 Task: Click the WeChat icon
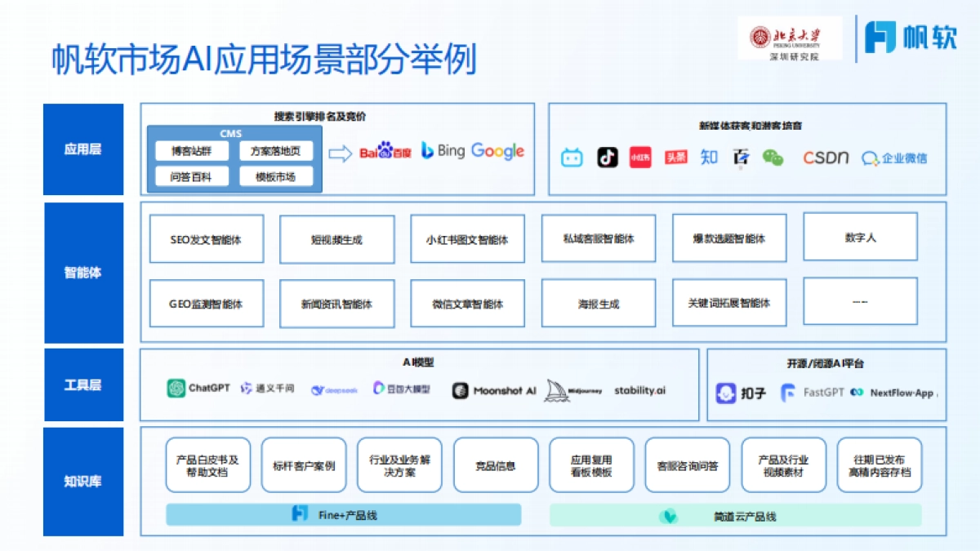pos(772,157)
